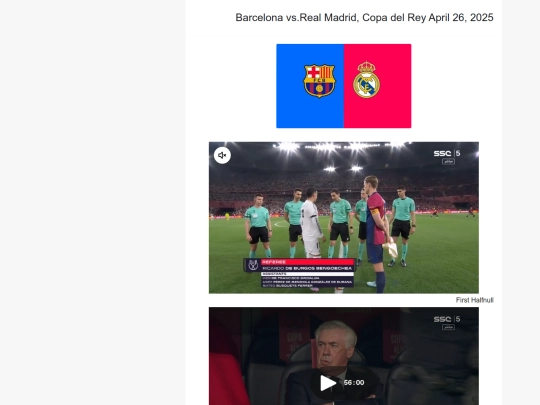Unmute the coin toss video via speaker icon
The width and height of the screenshot is (540, 405).
click(x=222, y=155)
